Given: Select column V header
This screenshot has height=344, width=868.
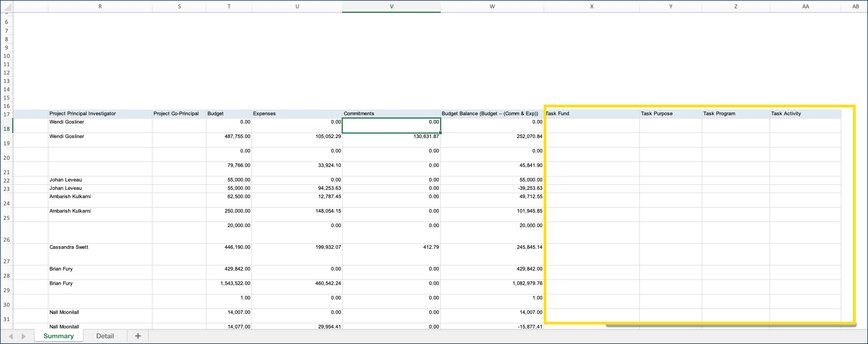Looking at the screenshot, I should click(x=391, y=6).
